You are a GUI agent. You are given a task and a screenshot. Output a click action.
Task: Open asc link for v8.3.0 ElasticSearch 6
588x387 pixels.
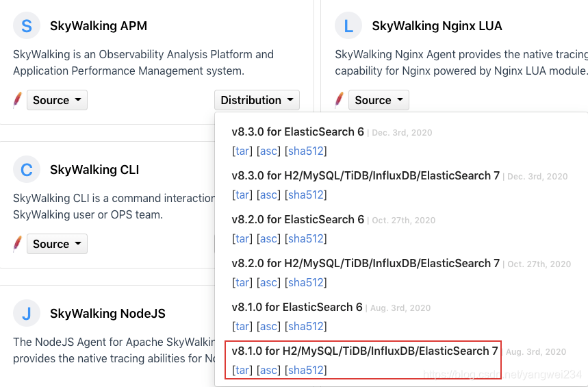point(268,151)
